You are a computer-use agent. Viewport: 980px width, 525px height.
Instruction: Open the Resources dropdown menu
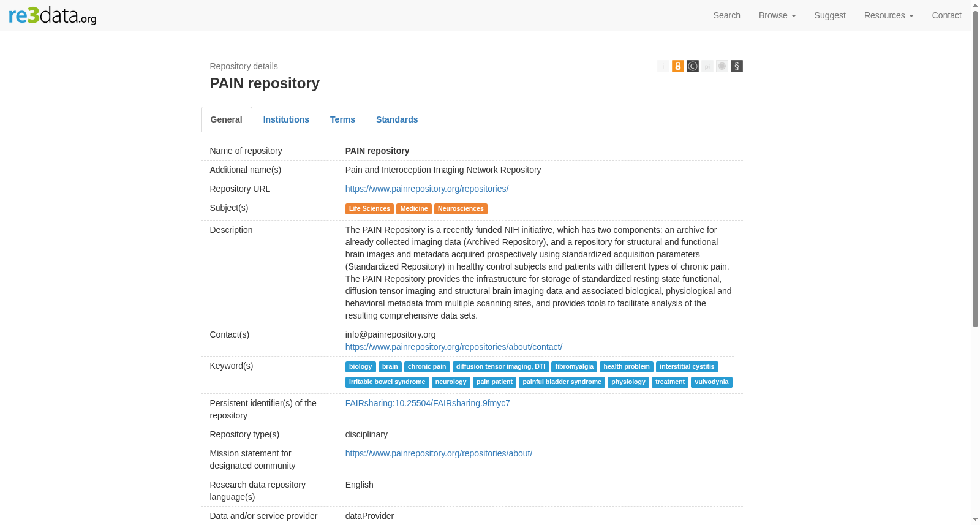tap(889, 15)
